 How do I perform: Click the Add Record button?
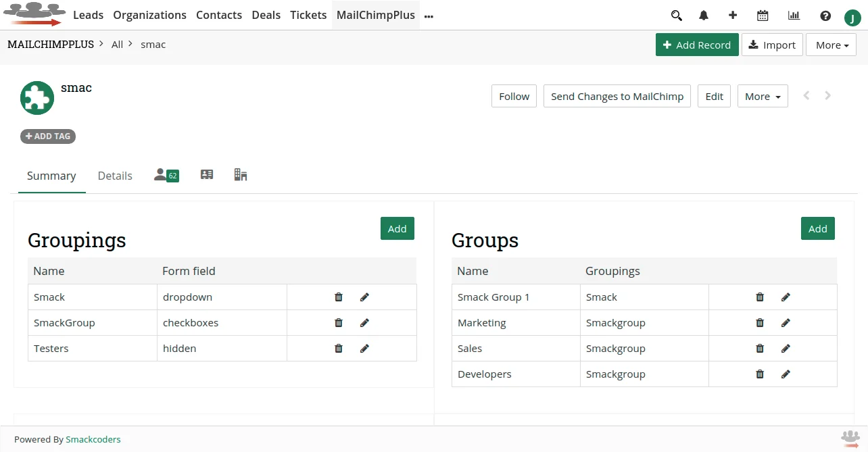pyautogui.click(x=697, y=45)
